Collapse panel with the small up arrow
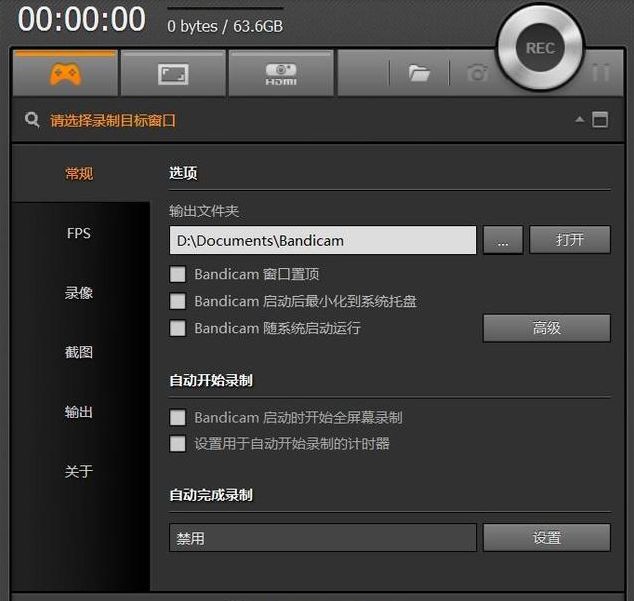The width and height of the screenshot is (634, 601). point(579,120)
